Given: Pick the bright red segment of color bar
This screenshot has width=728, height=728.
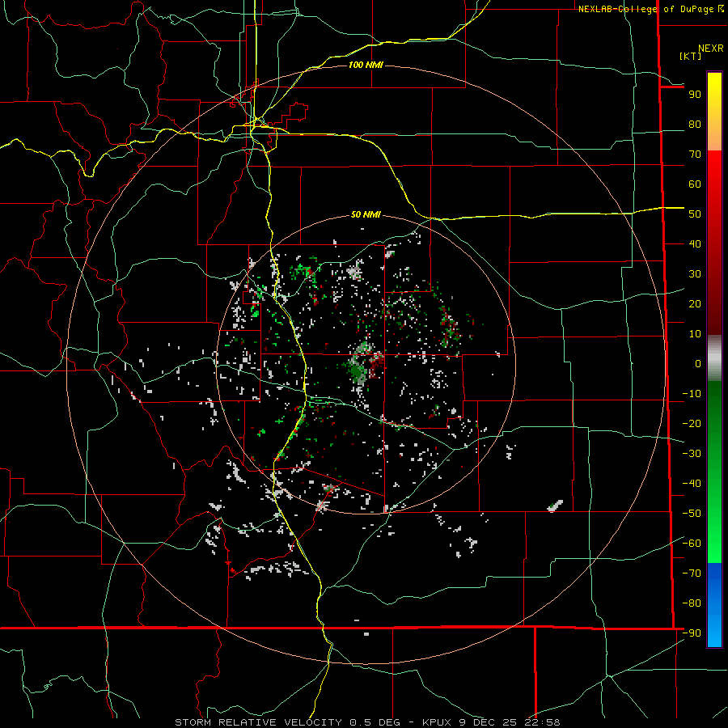Looking at the screenshot, I should click(714, 170).
